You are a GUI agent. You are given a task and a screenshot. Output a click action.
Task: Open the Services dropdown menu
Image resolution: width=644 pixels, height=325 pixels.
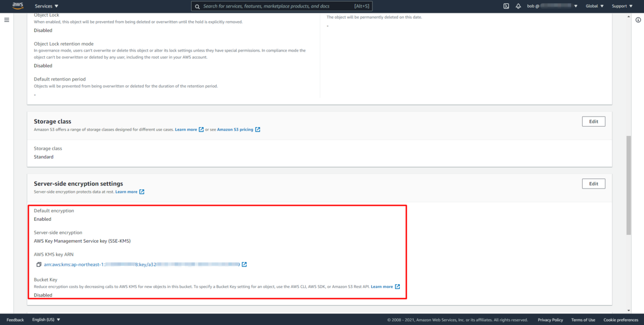pyautogui.click(x=47, y=6)
